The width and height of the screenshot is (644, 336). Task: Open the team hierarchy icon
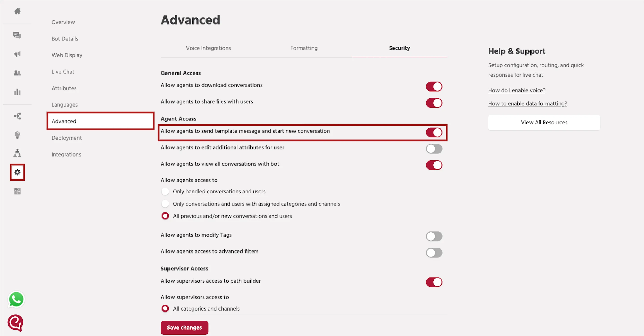[x=17, y=153]
